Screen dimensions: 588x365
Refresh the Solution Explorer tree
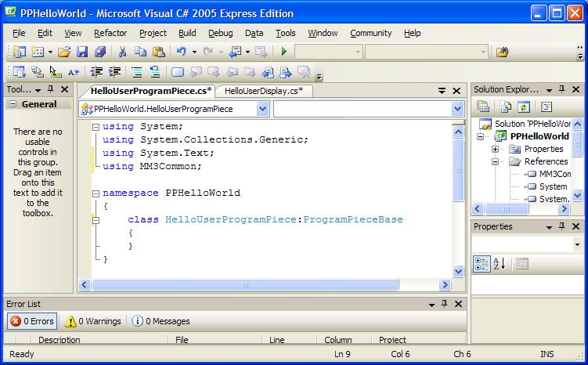(524, 107)
